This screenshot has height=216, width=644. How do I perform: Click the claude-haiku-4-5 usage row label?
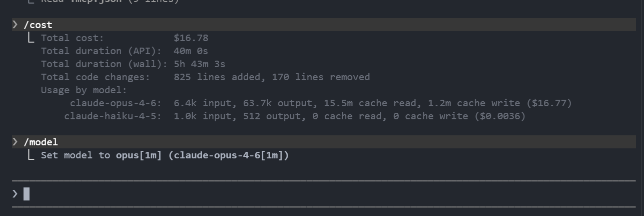[113, 116]
